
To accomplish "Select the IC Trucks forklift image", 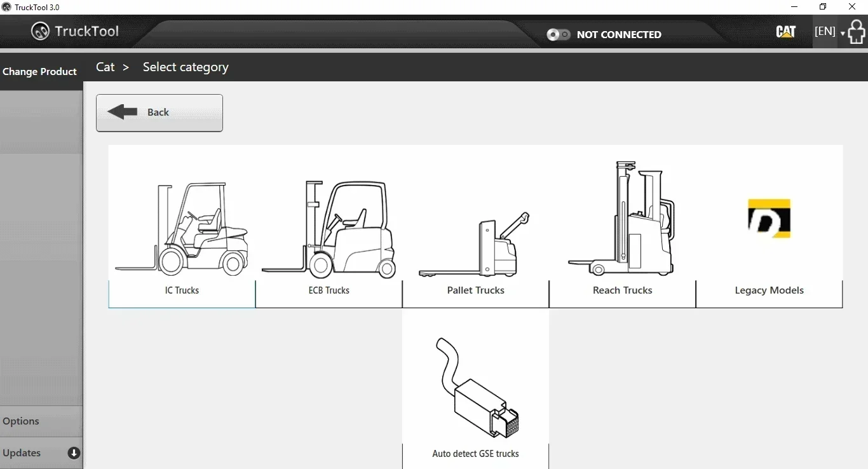I will pyautogui.click(x=182, y=229).
